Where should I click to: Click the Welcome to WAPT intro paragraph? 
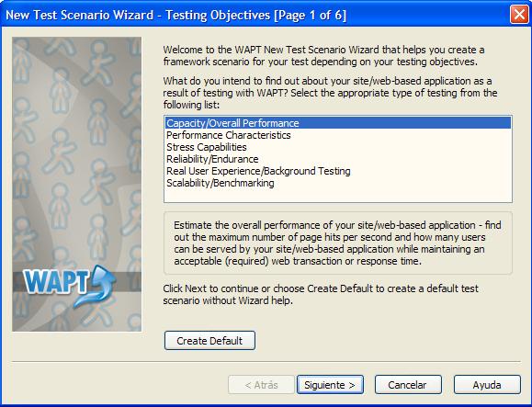[323, 56]
